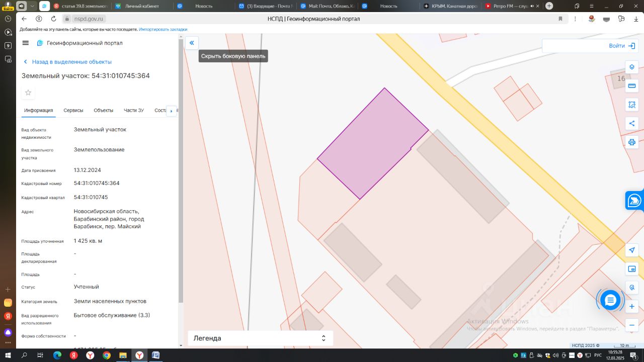Click the Войти profile button in browser corner
This screenshot has height=362, width=644.
8,6
